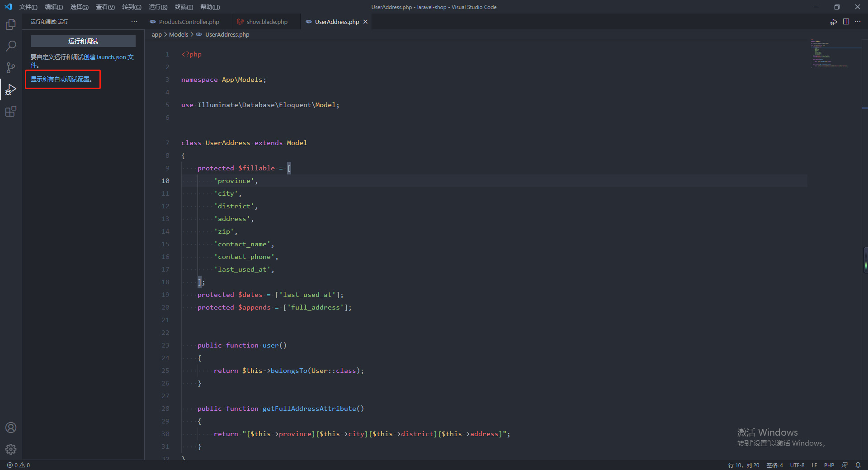
Task: Open the Manage gear icon
Action: coord(10,449)
